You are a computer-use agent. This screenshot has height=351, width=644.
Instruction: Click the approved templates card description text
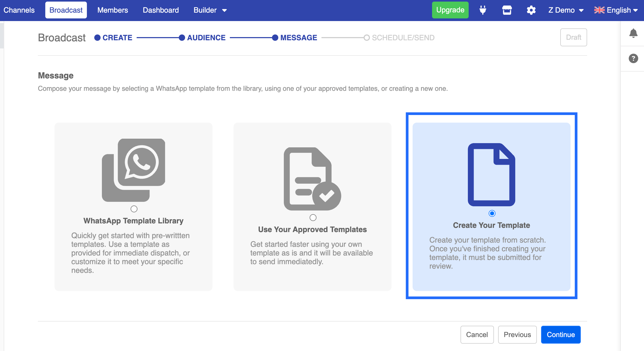coord(311,253)
